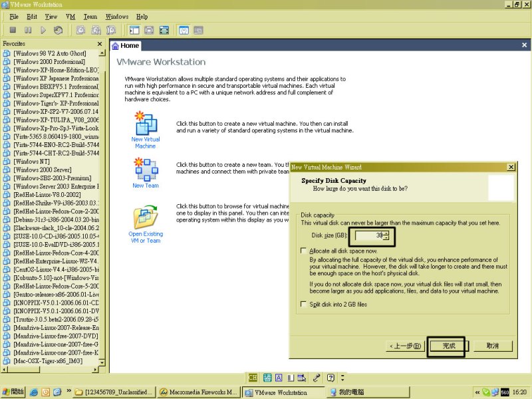Click the green system tray icon
This screenshot has width=532, height=399.
pos(486,392)
